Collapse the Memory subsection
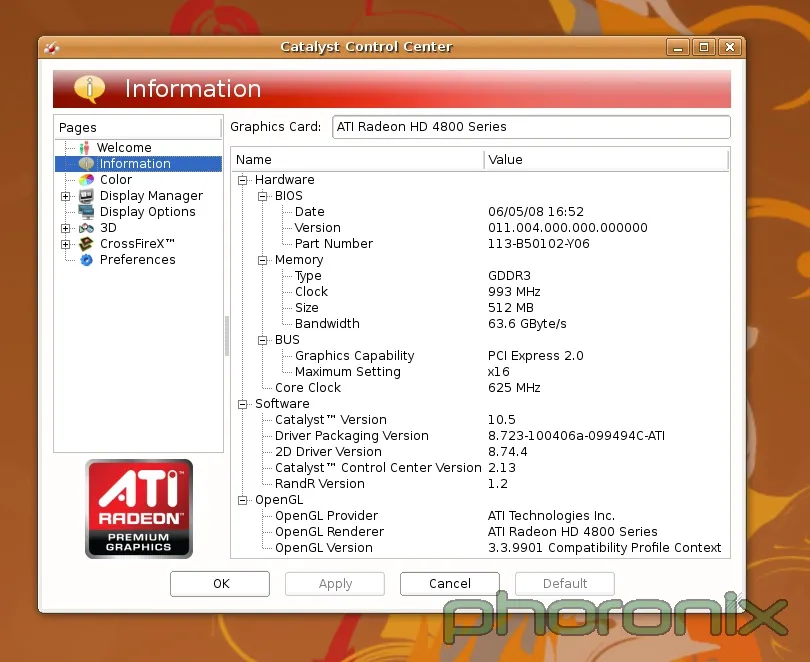Image resolution: width=810 pixels, height=662 pixels. click(262, 260)
